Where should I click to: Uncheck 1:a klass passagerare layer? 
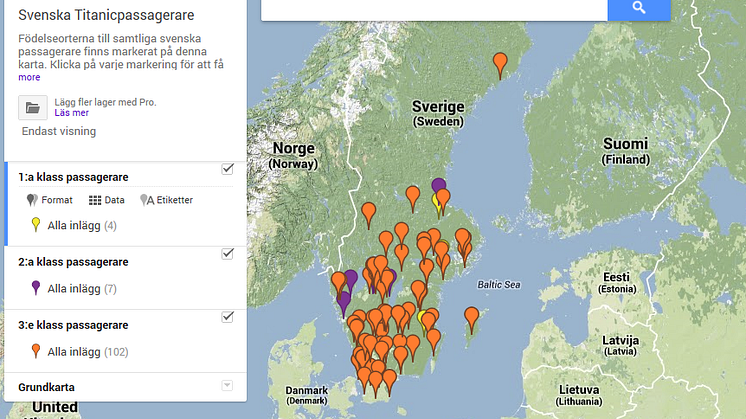227,169
